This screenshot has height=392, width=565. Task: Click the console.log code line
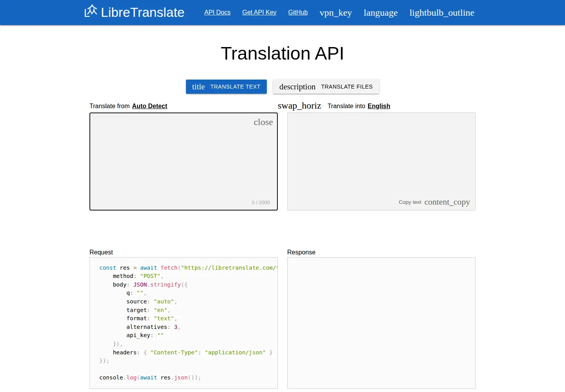pyautogui.click(x=150, y=377)
